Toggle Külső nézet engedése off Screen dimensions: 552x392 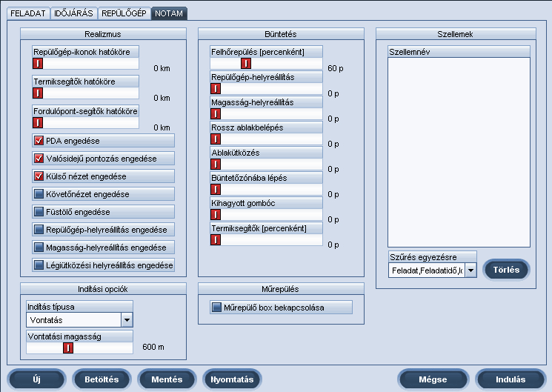[x=39, y=176]
